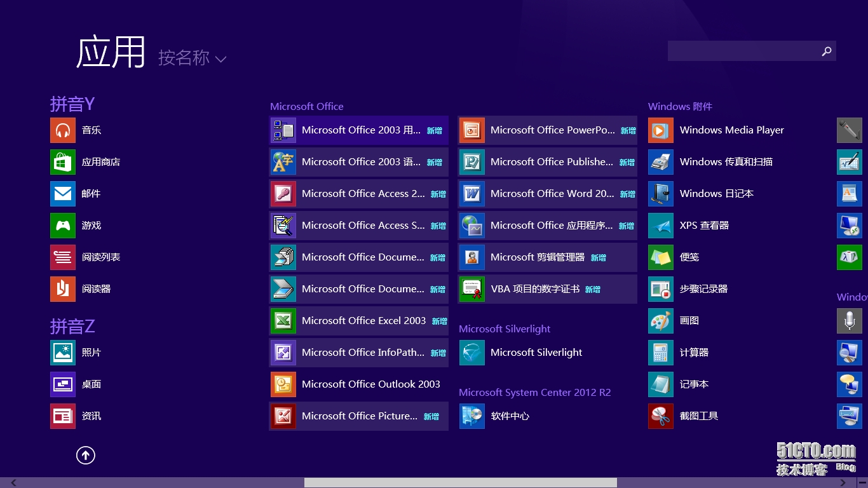Open Office Document entry with stacked-pages icon
Viewport: 868px width, 488px height.
coord(358,257)
